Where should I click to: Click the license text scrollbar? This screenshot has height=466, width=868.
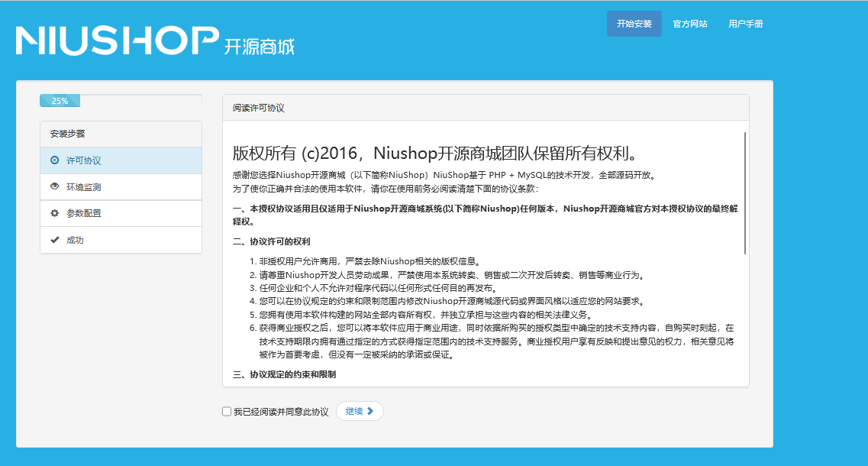(x=745, y=193)
